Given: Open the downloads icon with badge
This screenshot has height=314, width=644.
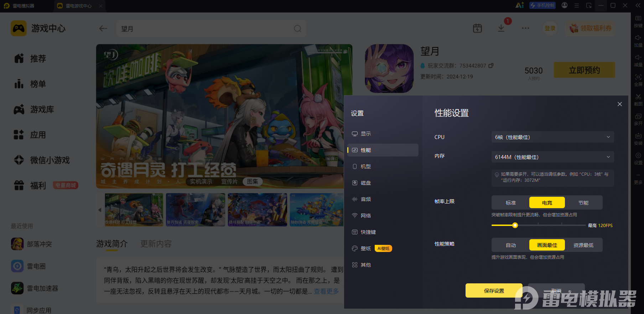Looking at the screenshot, I should click(x=502, y=28).
